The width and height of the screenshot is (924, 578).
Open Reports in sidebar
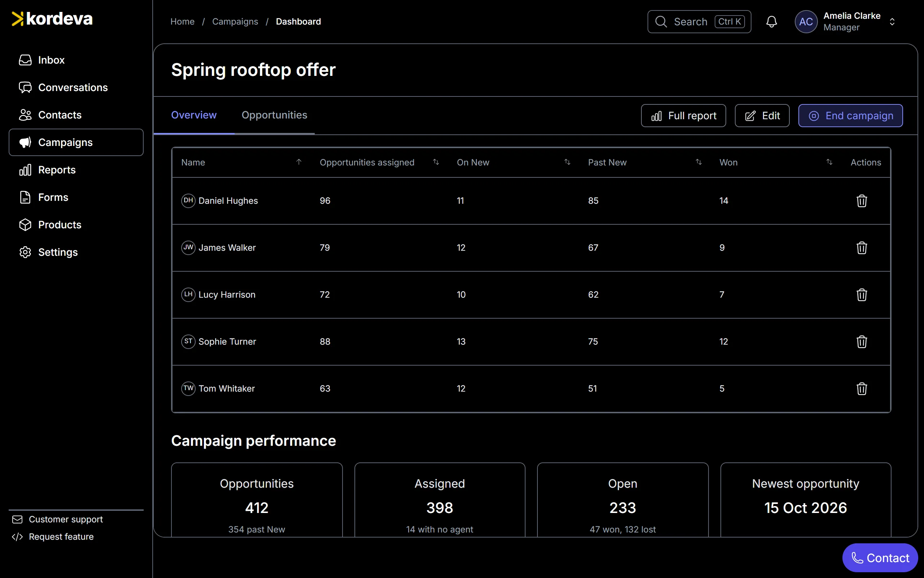[x=76, y=170]
